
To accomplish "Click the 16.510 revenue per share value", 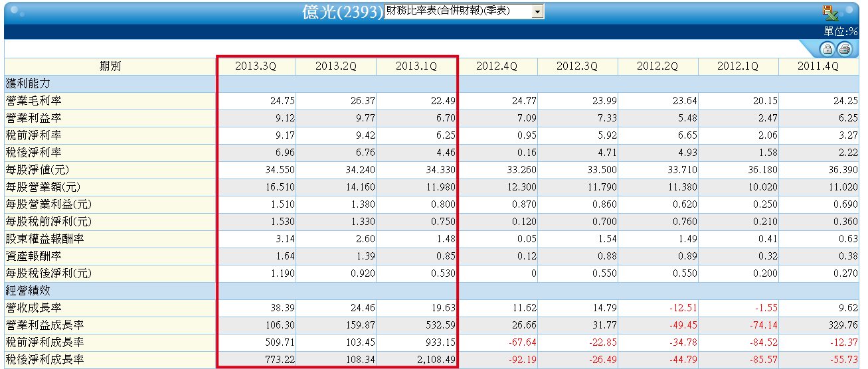I will (279, 187).
